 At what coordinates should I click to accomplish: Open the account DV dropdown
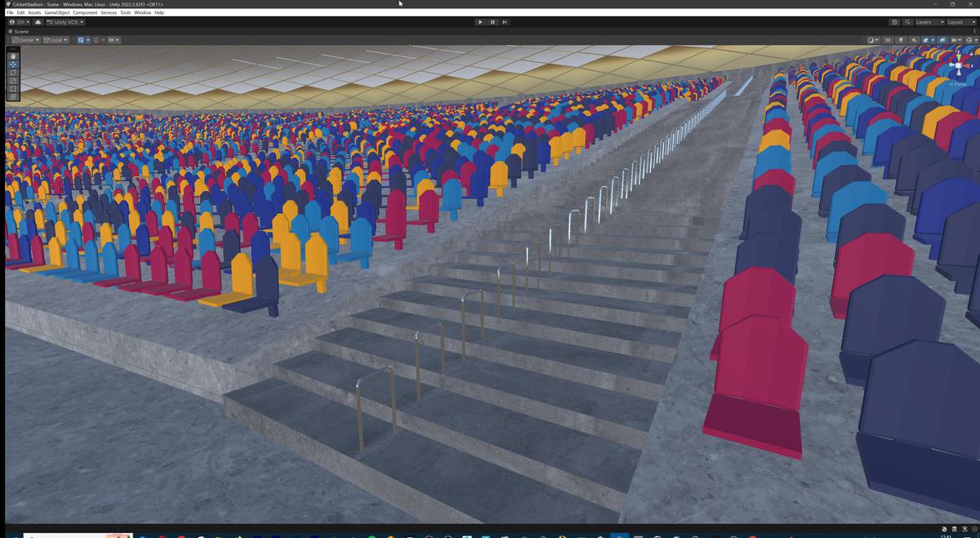tap(19, 22)
